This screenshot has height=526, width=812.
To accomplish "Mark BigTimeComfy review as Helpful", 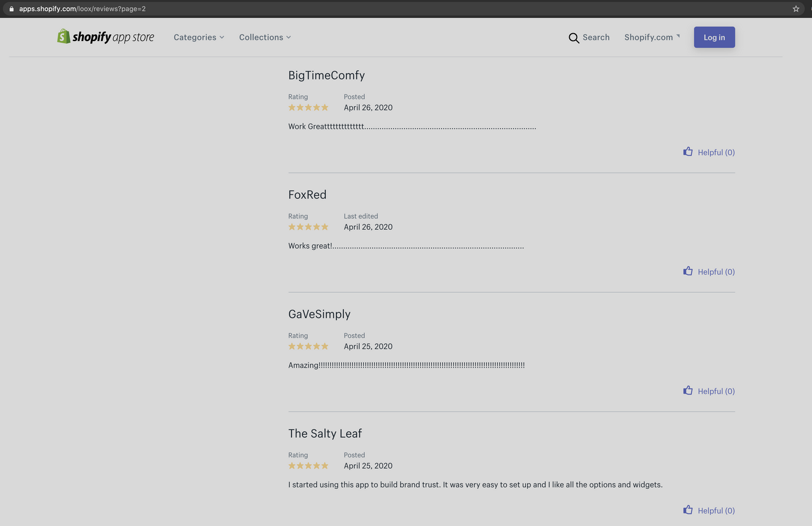I will [716, 152].
